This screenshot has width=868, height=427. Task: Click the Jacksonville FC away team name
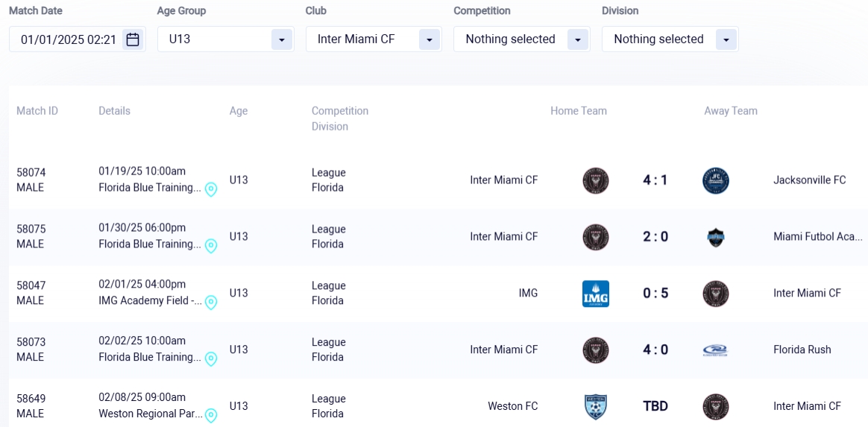click(x=810, y=180)
